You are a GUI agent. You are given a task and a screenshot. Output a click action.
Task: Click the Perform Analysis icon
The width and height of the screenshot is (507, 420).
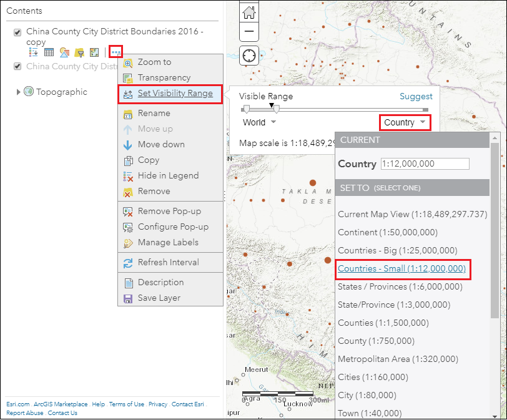click(x=94, y=52)
